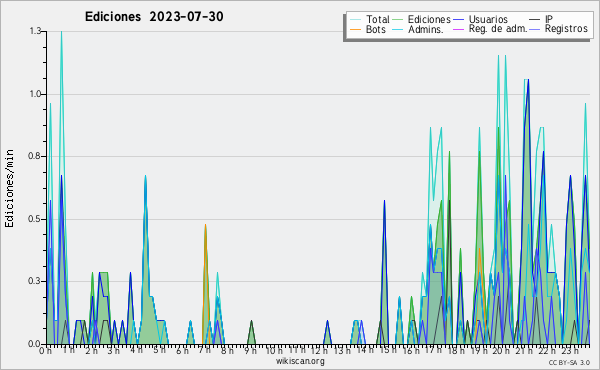Screen dimensions: 600x370
Task: Click the chart title 'Ediciones 2023-07-30'
Action: click(x=154, y=17)
